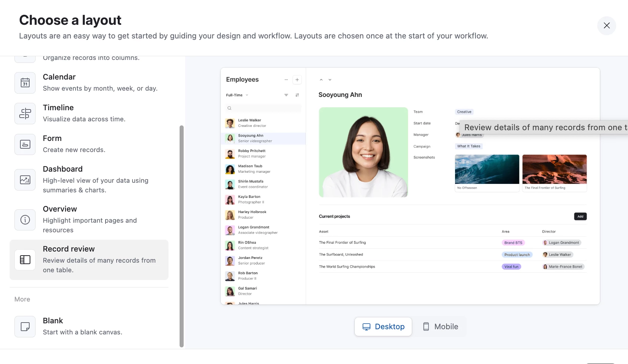
Task: Choose the Timeline layout title
Action: [x=58, y=108]
